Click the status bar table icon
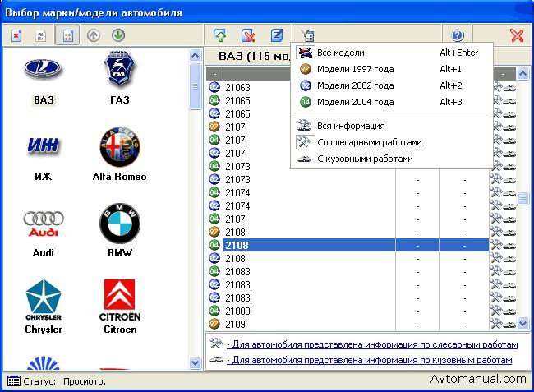534x392 pixels. pyautogui.click(x=14, y=381)
